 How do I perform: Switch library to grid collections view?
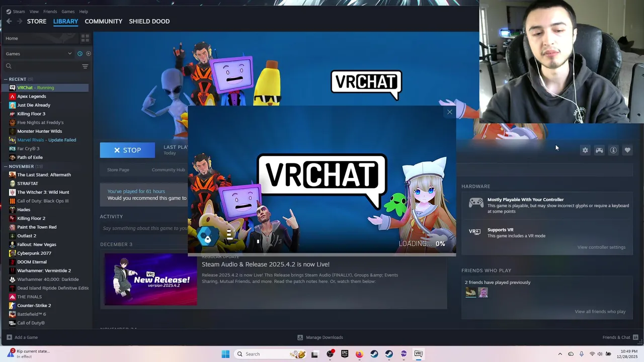pos(85,38)
